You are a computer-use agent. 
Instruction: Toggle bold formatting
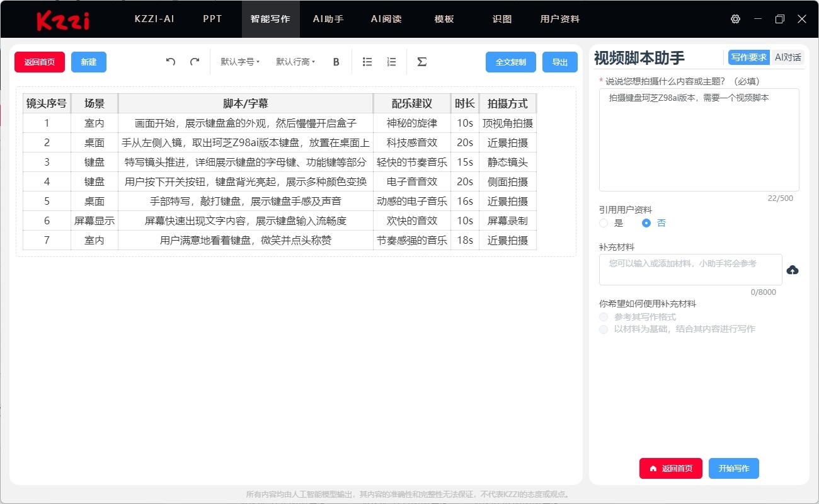(336, 62)
